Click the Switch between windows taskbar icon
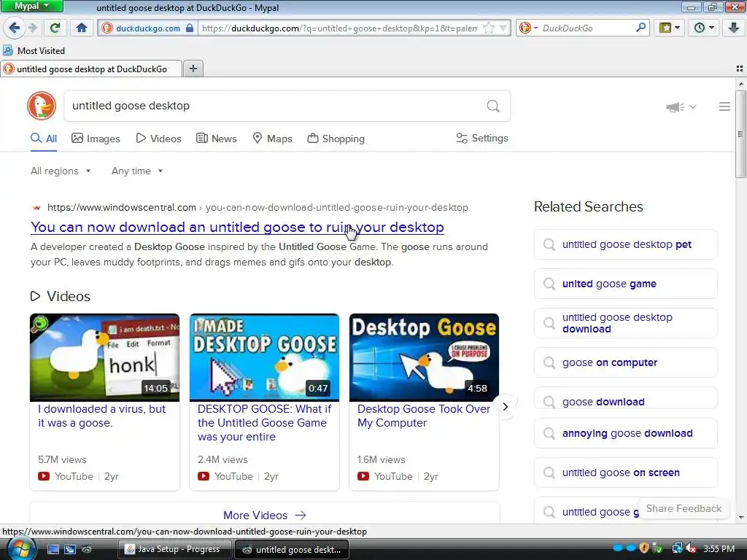 70,550
